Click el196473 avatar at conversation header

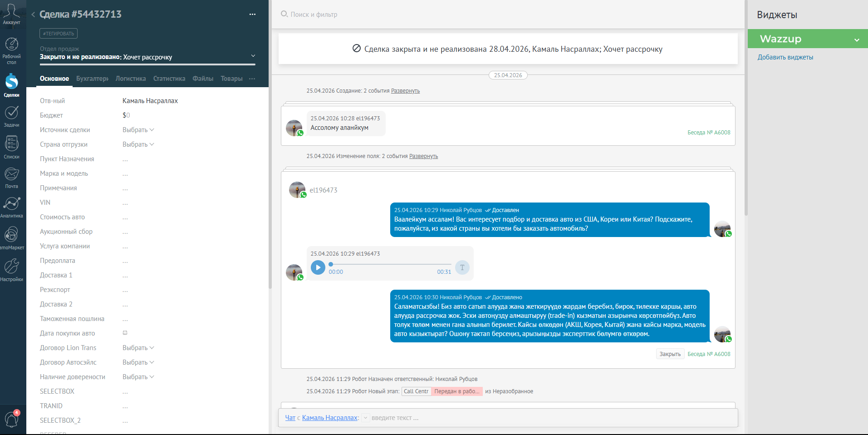pos(297,190)
